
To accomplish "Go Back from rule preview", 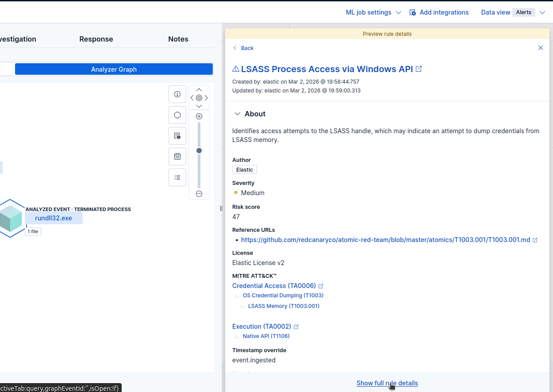I will pyautogui.click(x=243, y=48).
